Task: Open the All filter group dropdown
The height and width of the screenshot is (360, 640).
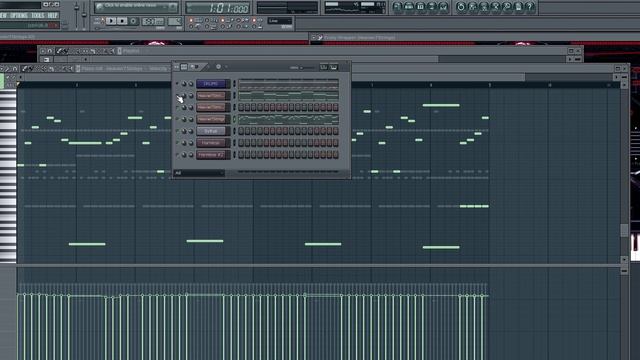Action: coord(199,173)
